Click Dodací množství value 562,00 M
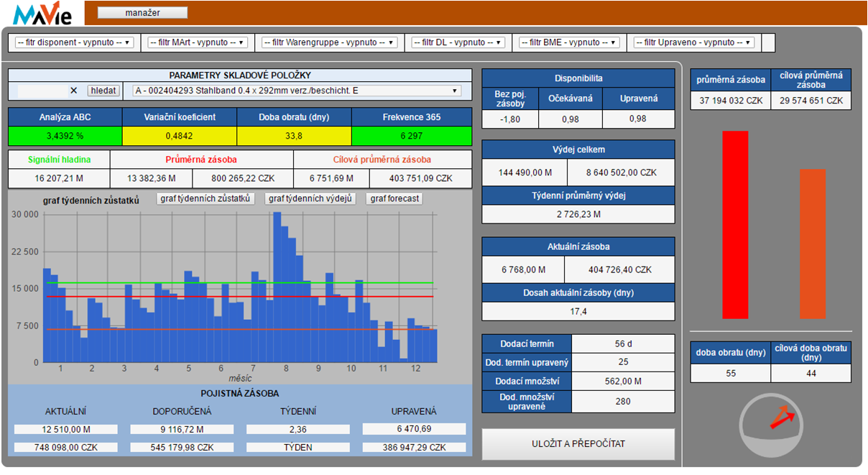This screenshot has width=868, height=475. point(624,382)
